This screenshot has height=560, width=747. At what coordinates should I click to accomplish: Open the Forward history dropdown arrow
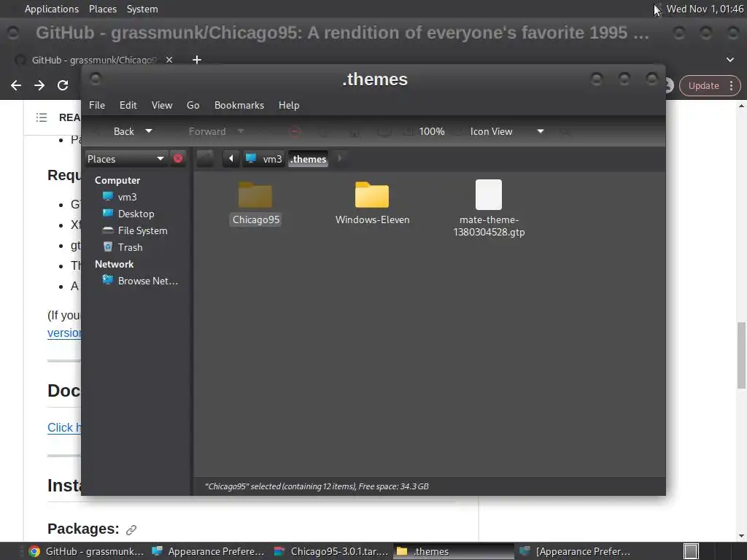point(241,131)
